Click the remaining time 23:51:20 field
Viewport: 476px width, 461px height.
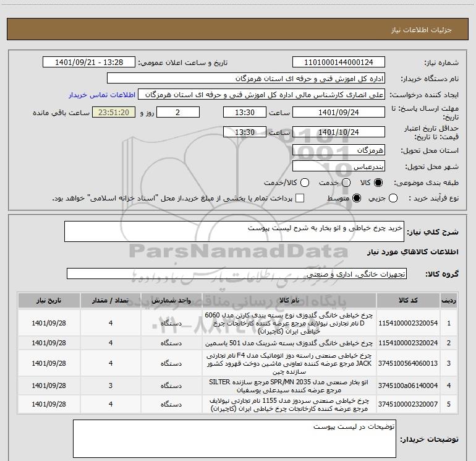(114, 112)
